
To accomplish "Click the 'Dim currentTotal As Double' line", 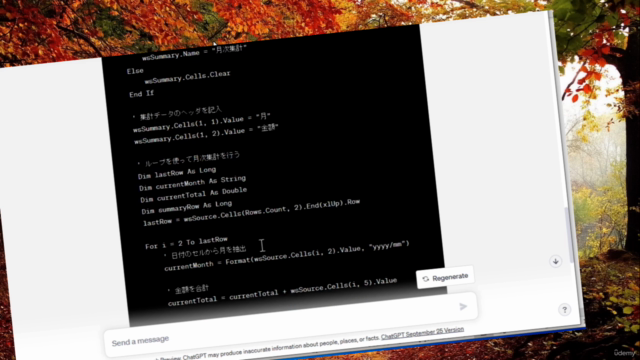I will coord(194,195).
